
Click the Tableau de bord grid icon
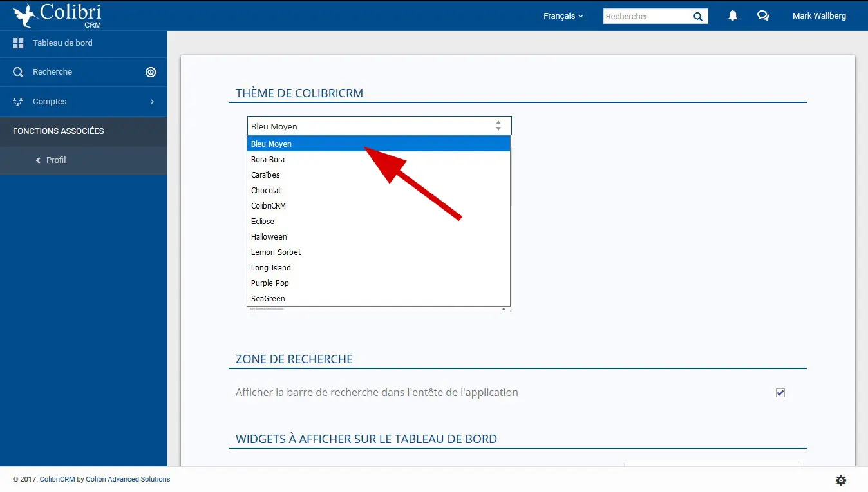click(x=18, y=43)
